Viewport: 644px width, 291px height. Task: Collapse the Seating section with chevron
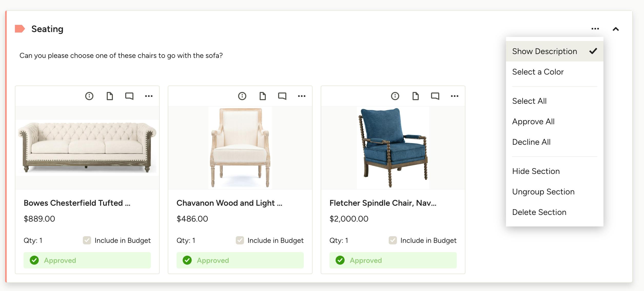(x=616, y=29)
